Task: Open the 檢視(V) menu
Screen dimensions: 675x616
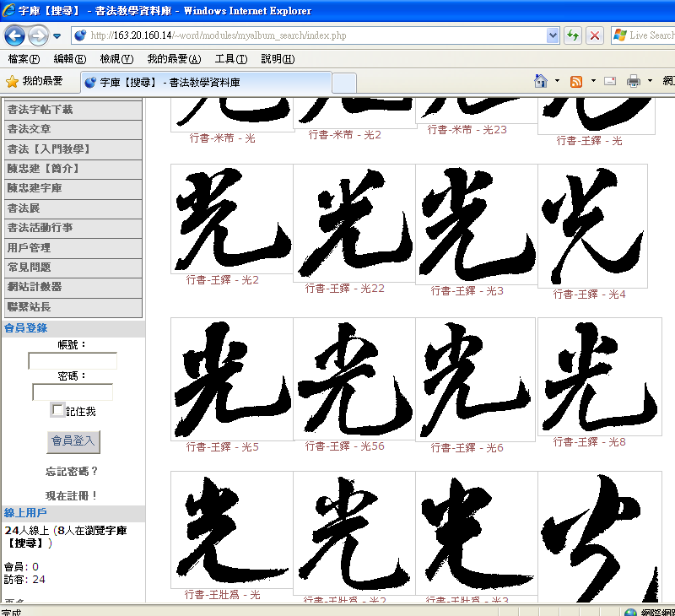Action: (116, 59)
